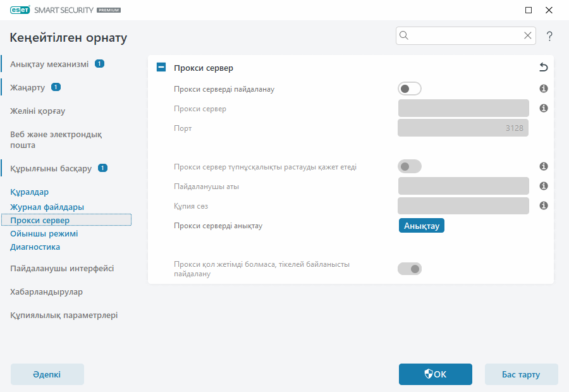Collapse the Прокси сервер section
This screenshot has width=569, height=392.
(x=161, y=67)
